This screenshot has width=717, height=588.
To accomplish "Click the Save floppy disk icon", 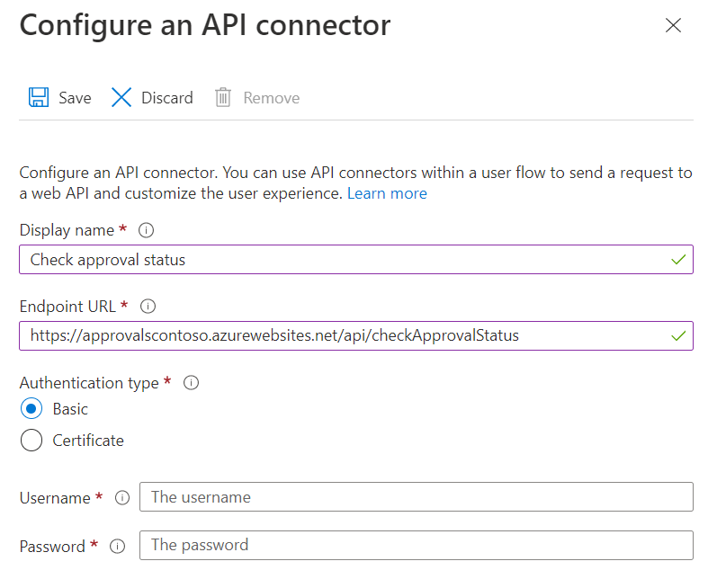I will 39,97.
